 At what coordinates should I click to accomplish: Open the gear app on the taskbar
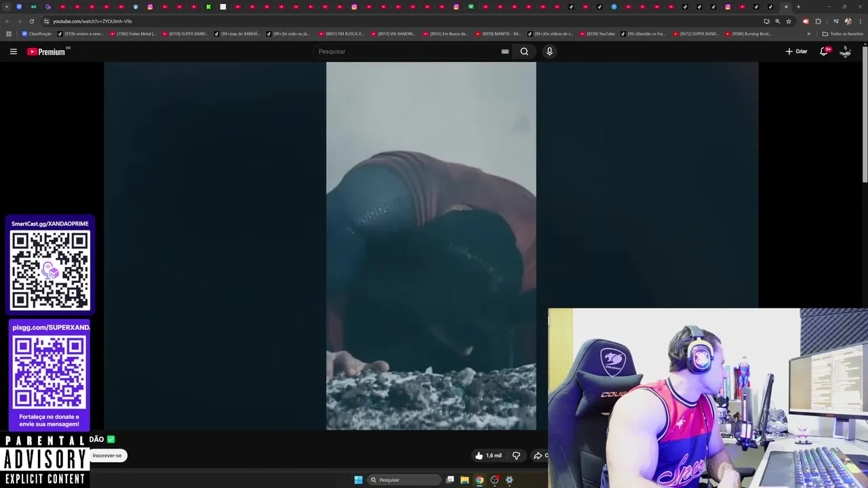click(x=509, y=480)
